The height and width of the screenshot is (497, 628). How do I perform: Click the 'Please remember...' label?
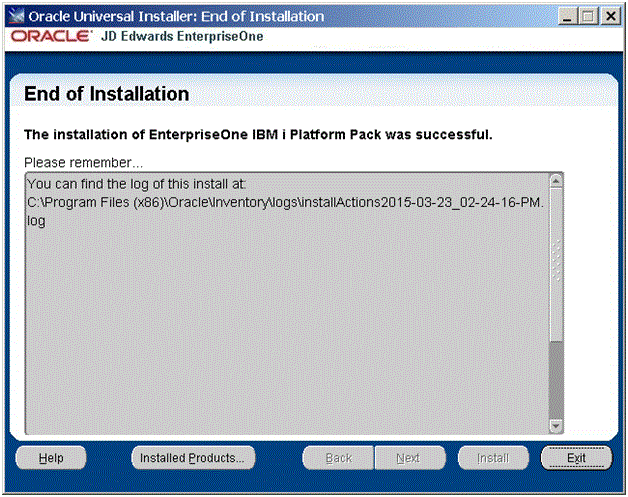[x=83, y=163]
